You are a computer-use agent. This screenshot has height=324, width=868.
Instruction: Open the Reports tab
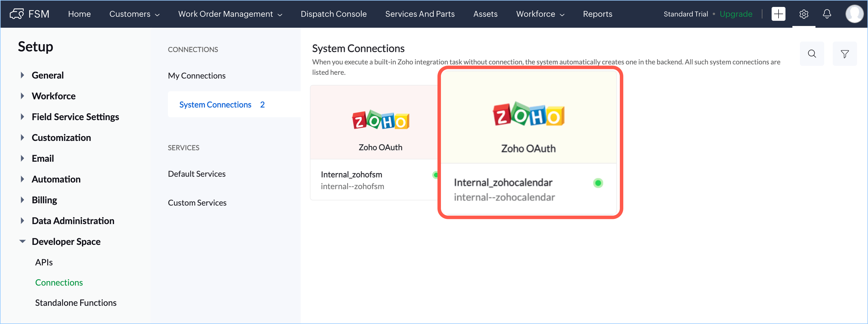pos(597,14)
